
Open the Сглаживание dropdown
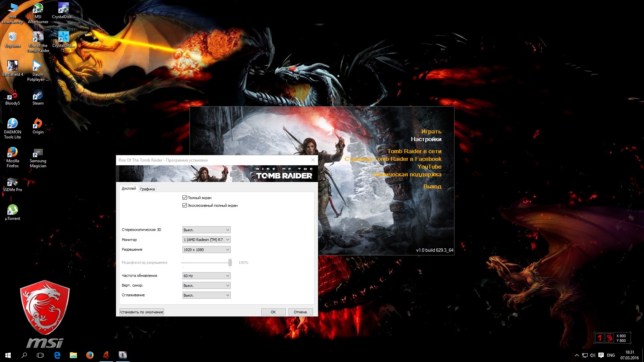pyautogui.click(x=206, y=295)
